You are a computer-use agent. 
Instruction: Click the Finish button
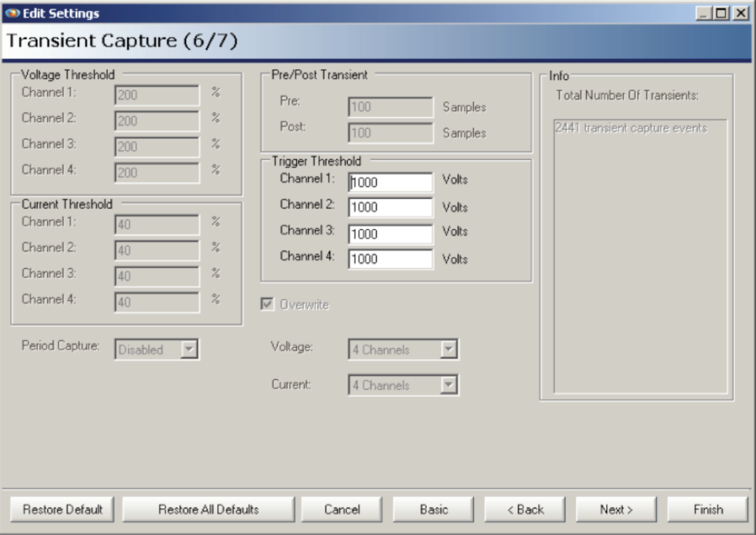(708, 509)
